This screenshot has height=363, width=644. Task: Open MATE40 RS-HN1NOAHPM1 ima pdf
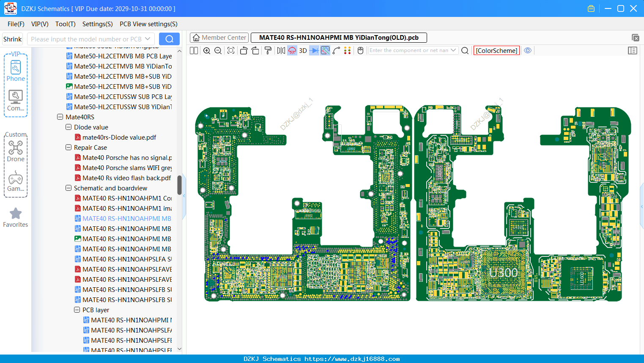pyautogui.click(x=123, y=208)
